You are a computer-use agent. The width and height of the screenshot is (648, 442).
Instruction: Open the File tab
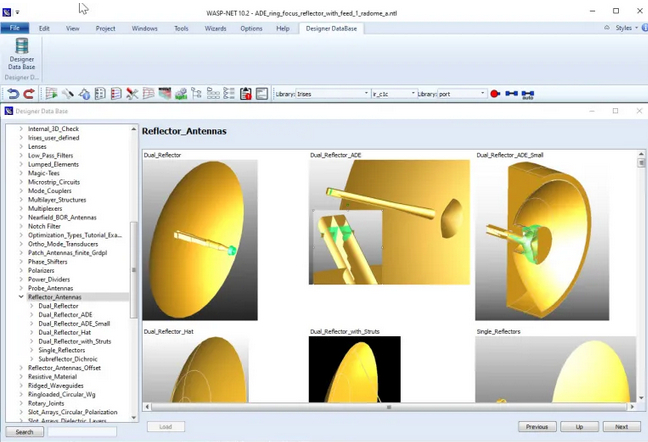[15, 28]
